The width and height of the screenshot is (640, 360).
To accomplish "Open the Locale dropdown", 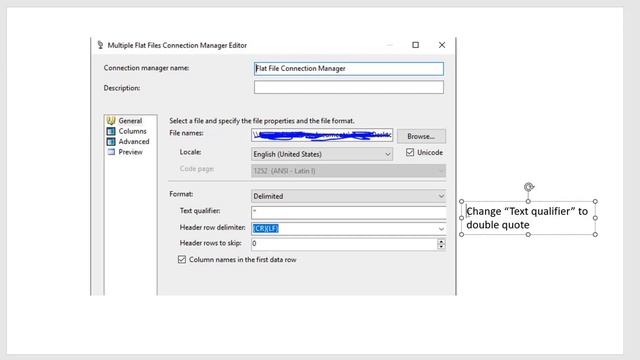I will [x=322, y=154].
